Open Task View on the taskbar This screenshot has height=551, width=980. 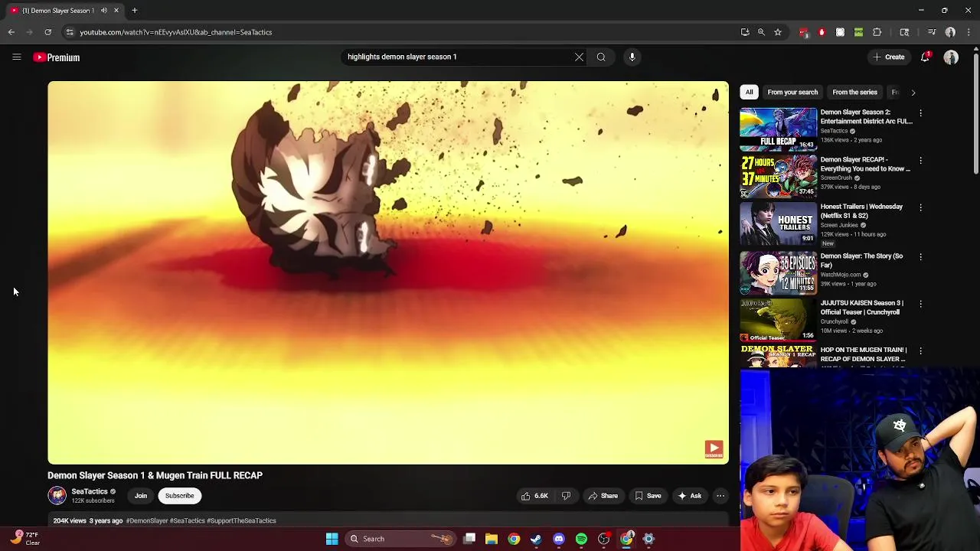[469, 539]
